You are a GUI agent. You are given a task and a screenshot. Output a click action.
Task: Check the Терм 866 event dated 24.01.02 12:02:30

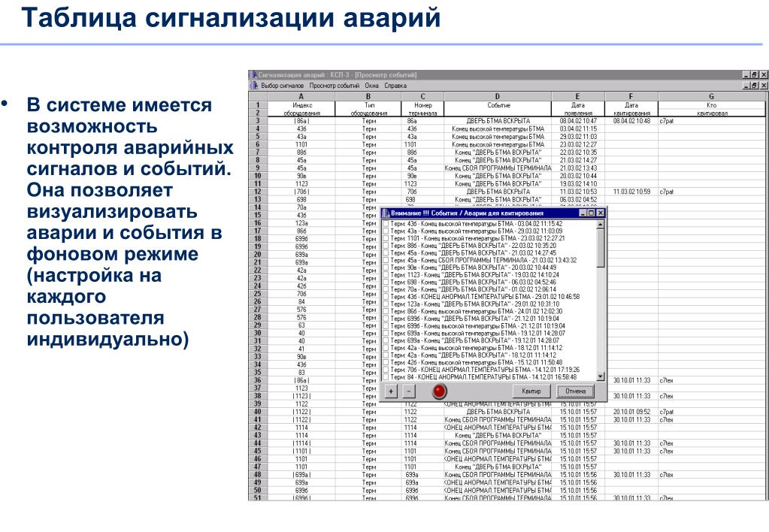(386, 311)
